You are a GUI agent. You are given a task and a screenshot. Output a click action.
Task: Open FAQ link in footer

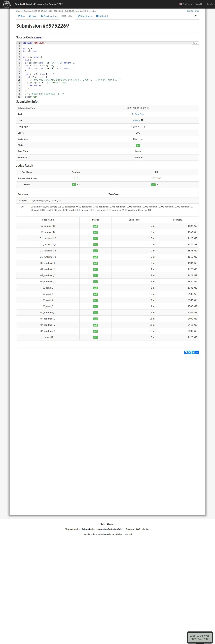click(x=138, y=529)
